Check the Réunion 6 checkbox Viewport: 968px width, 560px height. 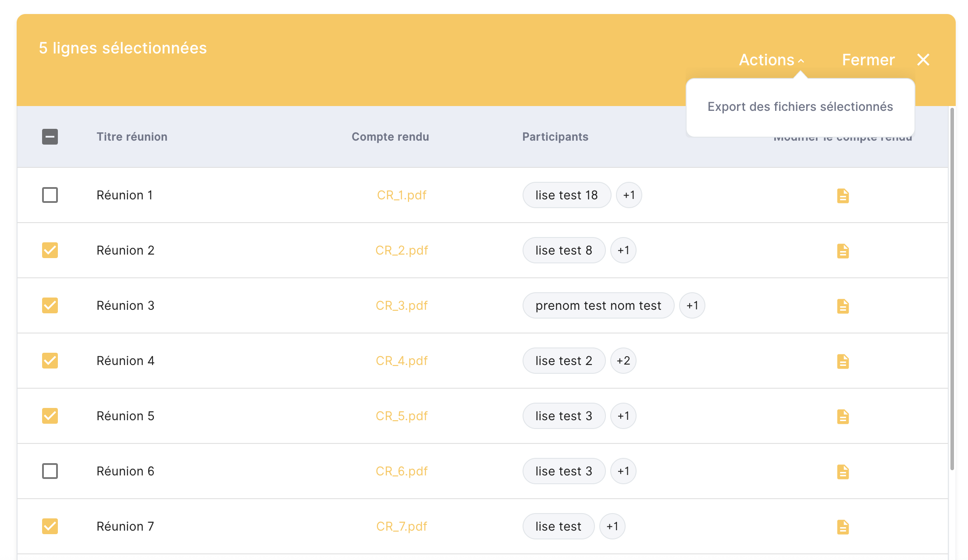50,471
